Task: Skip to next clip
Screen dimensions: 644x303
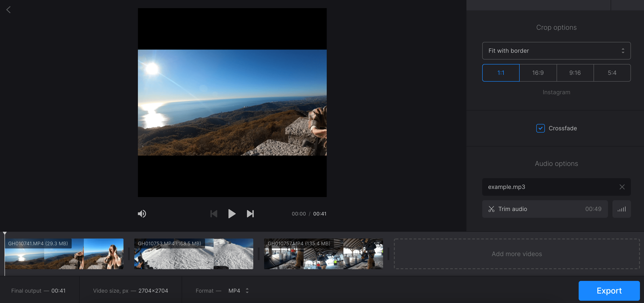Action: point(250,213)
